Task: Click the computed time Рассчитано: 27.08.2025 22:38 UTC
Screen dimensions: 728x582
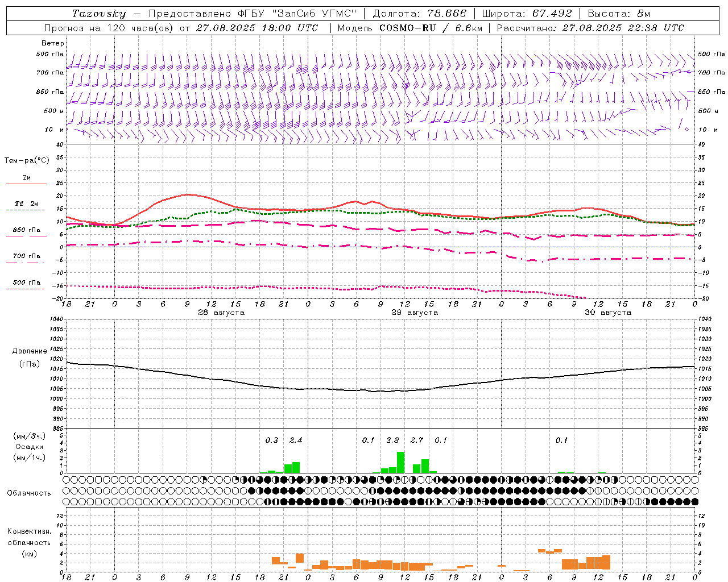Action: pyautogui.click(x=590, y=28)
